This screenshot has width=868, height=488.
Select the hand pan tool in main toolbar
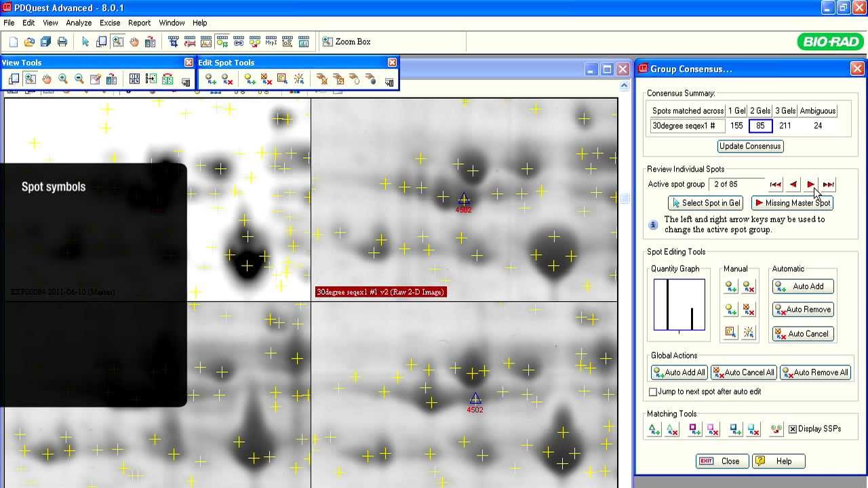point(134,42)
